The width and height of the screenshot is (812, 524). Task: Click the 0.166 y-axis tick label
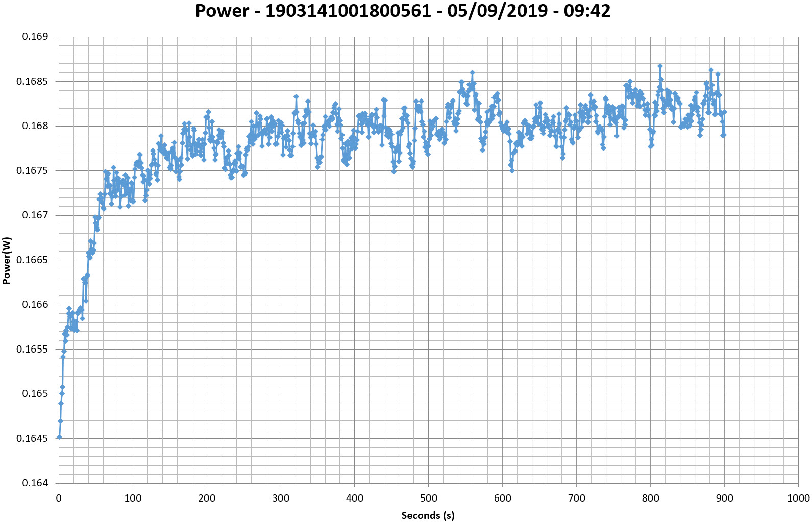coord(35,305)
